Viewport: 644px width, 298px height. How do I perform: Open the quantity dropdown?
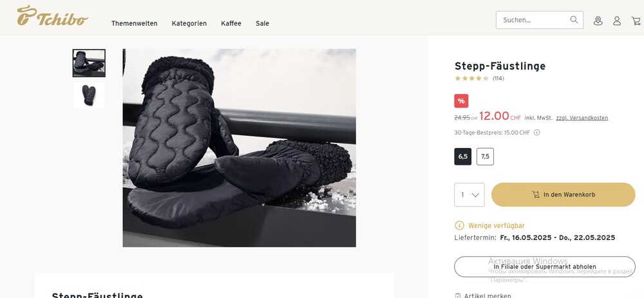click(x=469, y=194)
